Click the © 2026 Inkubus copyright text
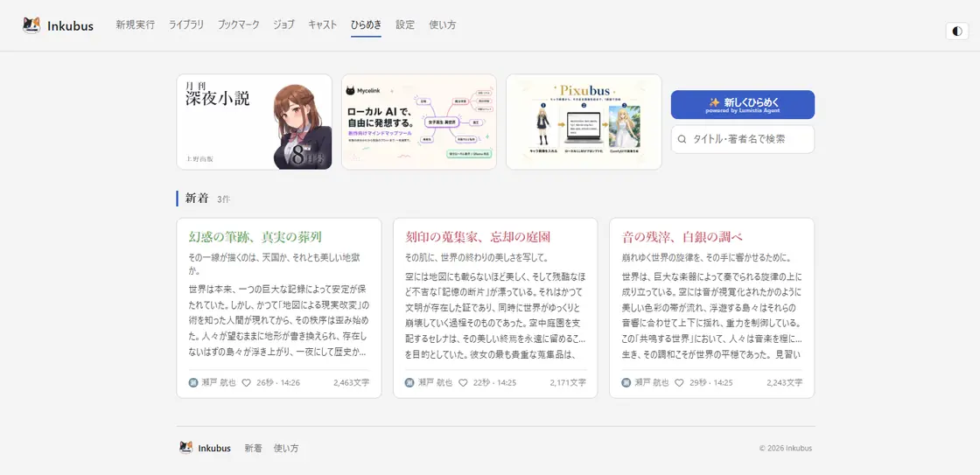The width and height of the screenshot is (980, 475). (786, 448)
